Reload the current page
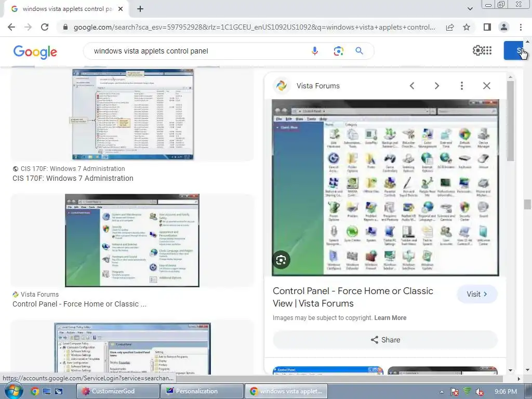Image resolution: width=532 pixels, height=399 pixels. (45, 27)
